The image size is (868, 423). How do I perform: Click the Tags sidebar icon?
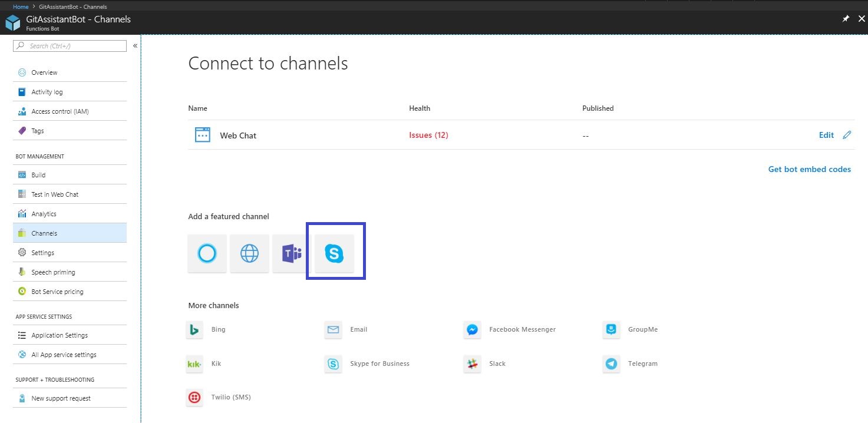click(22, 131)
